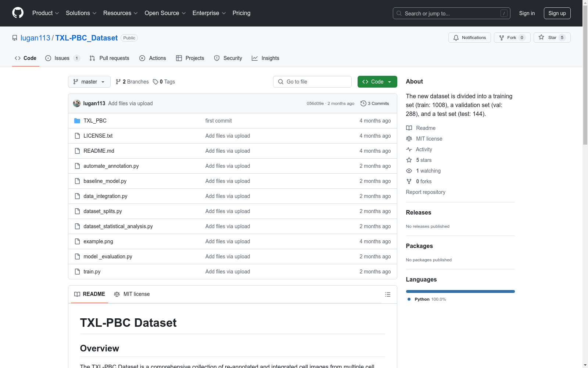Expand the Product menu
This screenshot has width=588, height=368.
46,13
